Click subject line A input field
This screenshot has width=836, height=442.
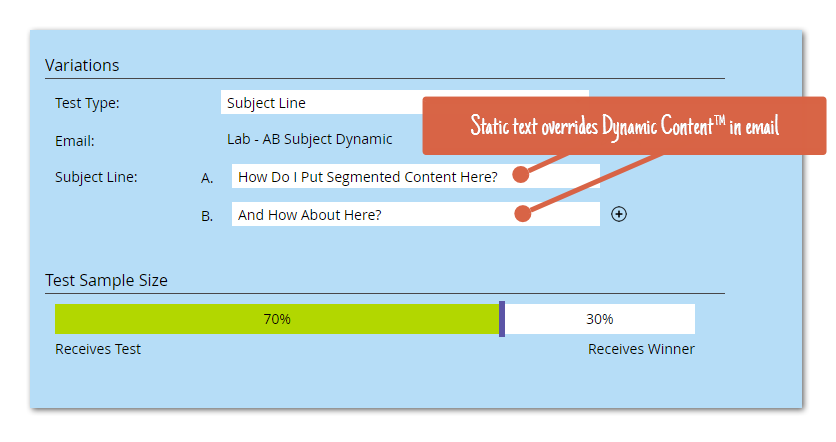tap(370, 177)
